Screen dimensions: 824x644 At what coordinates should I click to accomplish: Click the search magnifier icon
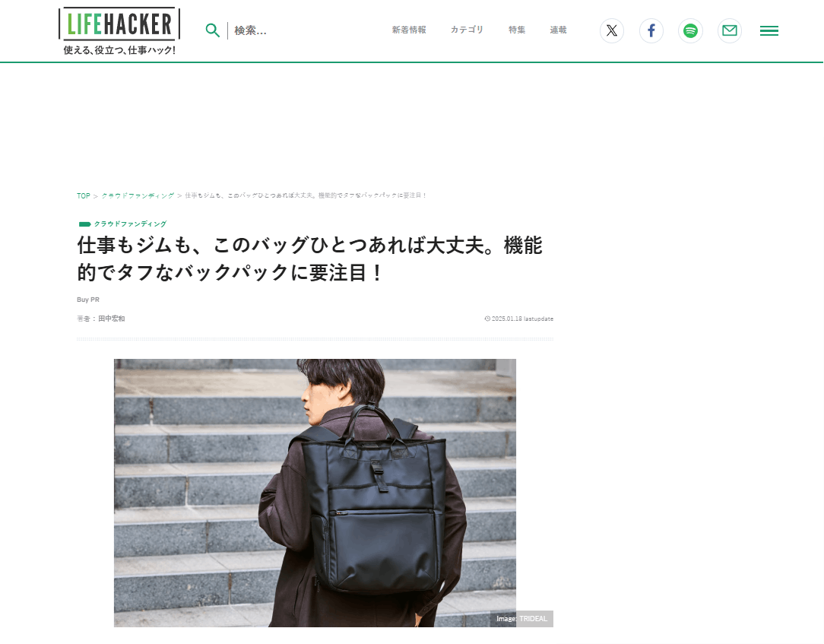(x=212, y=30)
